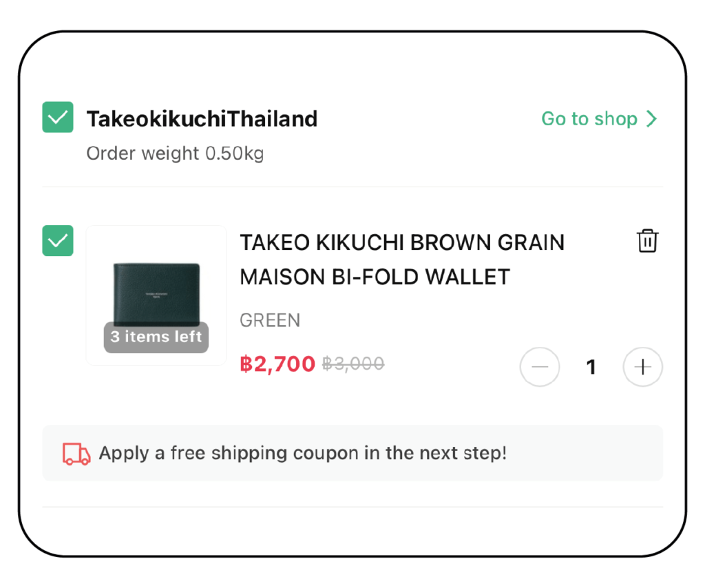Image resolution: width=705 pixels, height=588 pixels.
Task: Uncheck the TakeokikuchiThailand shop checkbox
Action: [58, 118]
